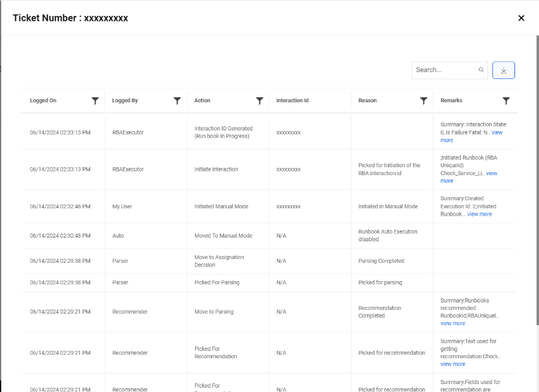
Task: View more remarks for Move to Parsing row
Action: (x=453, y=323)
